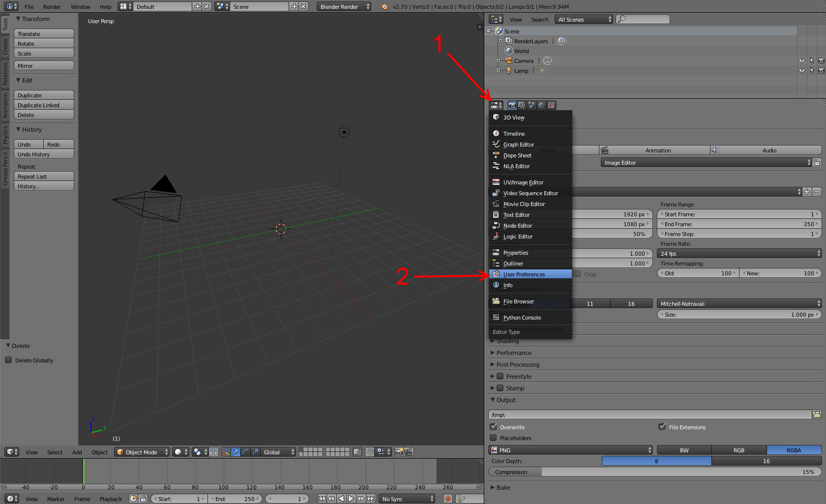Click the OpenGL render image camera icon

pos(399,452)
